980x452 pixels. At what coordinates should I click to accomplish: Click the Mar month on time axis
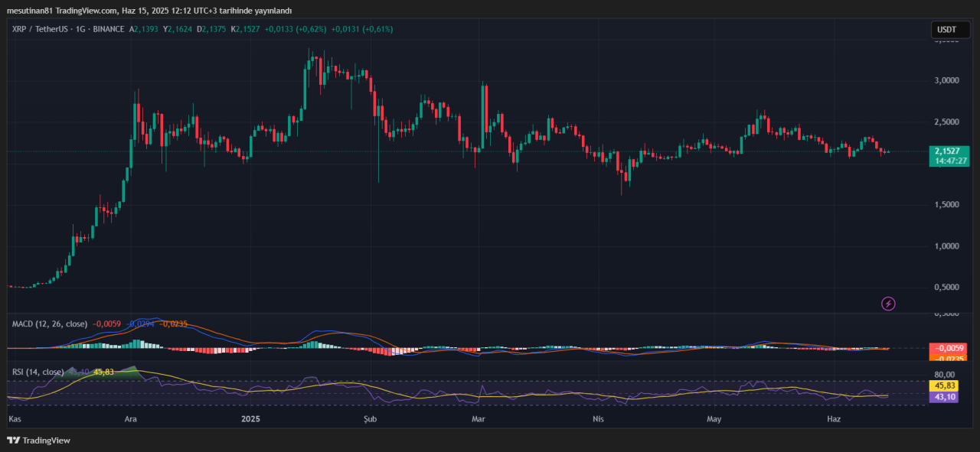click(x=479, y=419)
